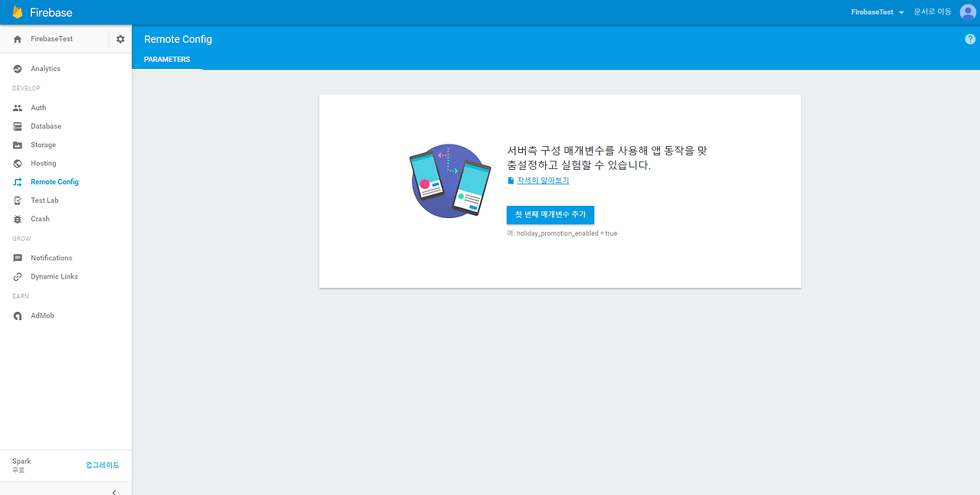Open the user account avatar
The height and width of the screenshot is (495, 980).
[x=968, y=12]
